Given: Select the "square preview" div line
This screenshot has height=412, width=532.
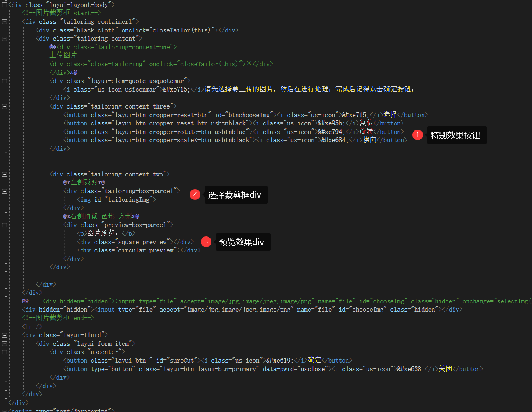Looking at the screenshot, I should tap(135, 242).
